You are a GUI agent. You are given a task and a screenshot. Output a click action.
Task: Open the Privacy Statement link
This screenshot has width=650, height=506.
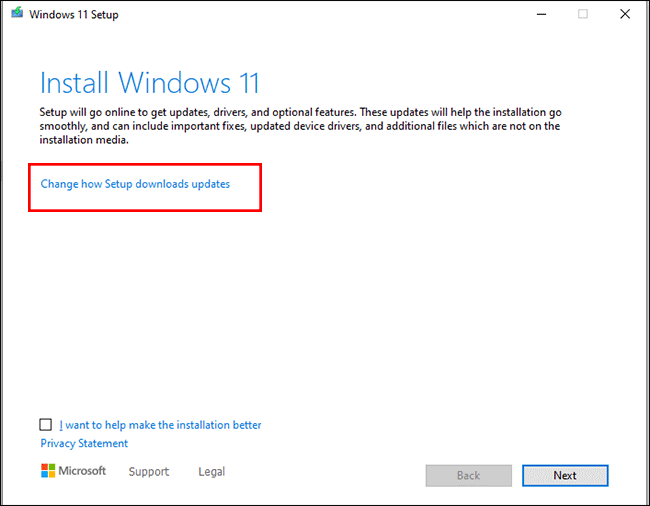click(84, 443)
